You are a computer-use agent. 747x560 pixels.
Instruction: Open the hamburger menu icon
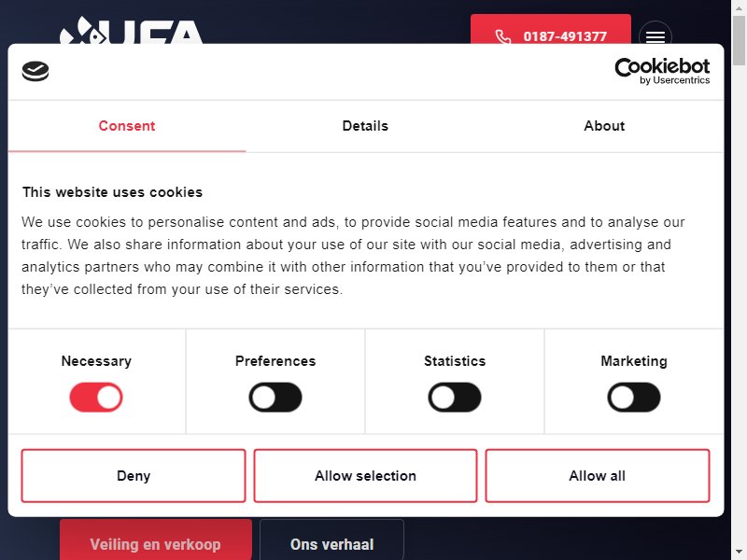click(655, 34)
